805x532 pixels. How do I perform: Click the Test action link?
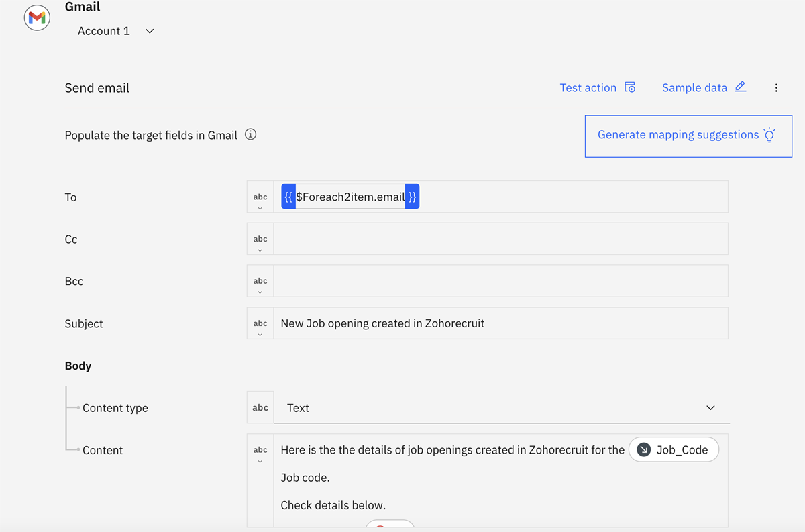[588, 87]
